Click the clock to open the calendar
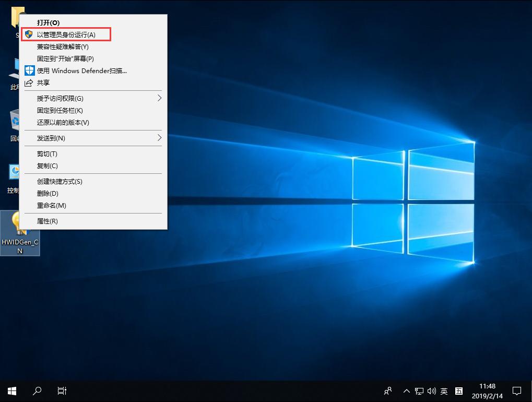The image size is (532, 402). [488, 391]
